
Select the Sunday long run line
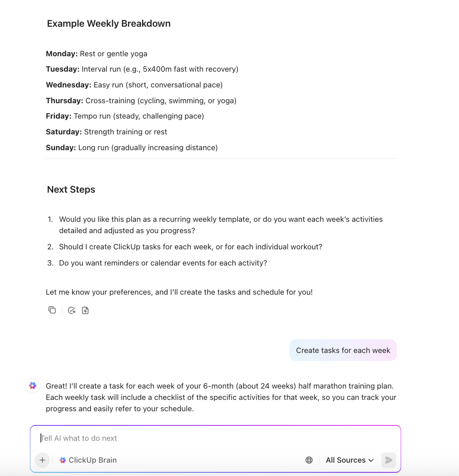[x=132, y=147]
